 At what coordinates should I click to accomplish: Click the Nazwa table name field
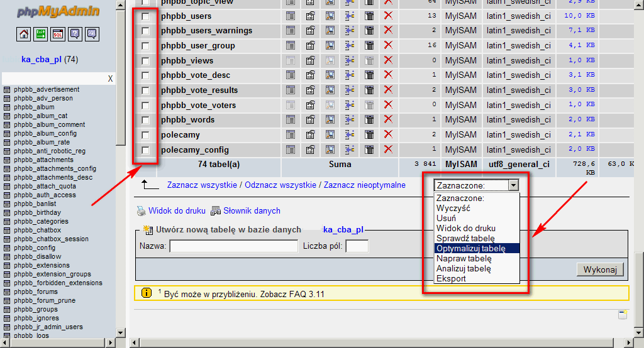(234, 246)
